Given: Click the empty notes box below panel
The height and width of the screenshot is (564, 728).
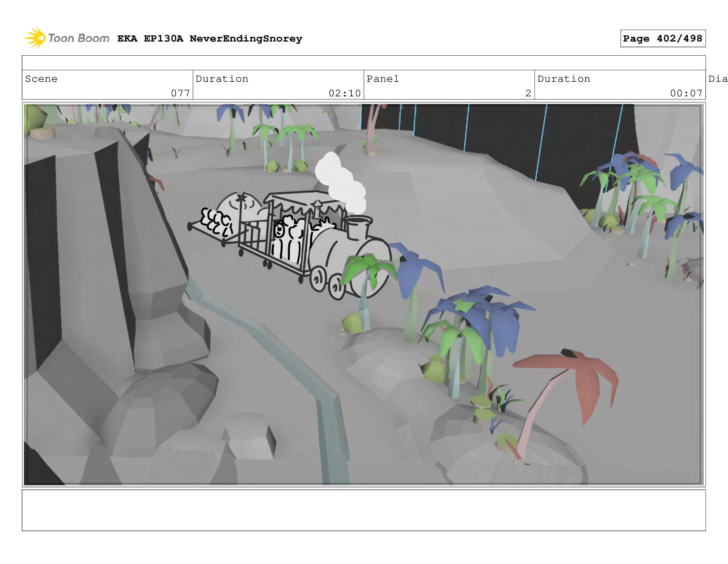Looking at the screenshot, I should tap(364, 510).
